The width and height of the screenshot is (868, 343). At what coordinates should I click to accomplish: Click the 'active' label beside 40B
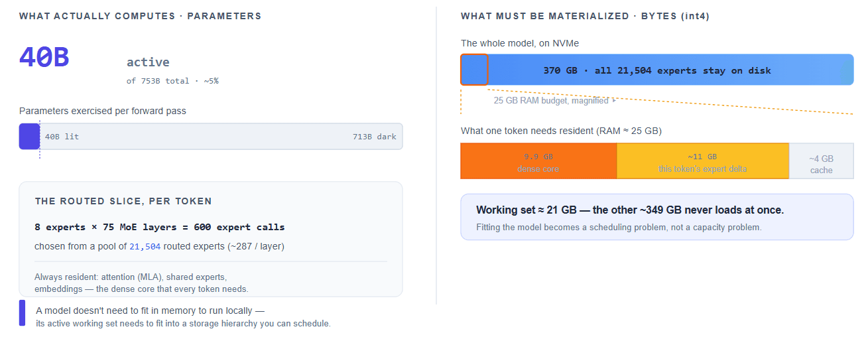coord(148,62)
